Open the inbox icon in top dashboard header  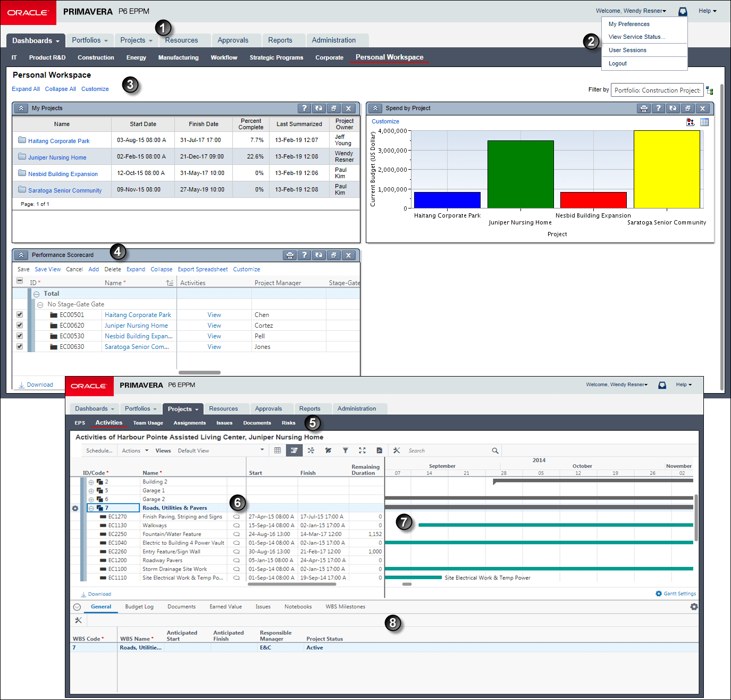click(x=683, y=11)
